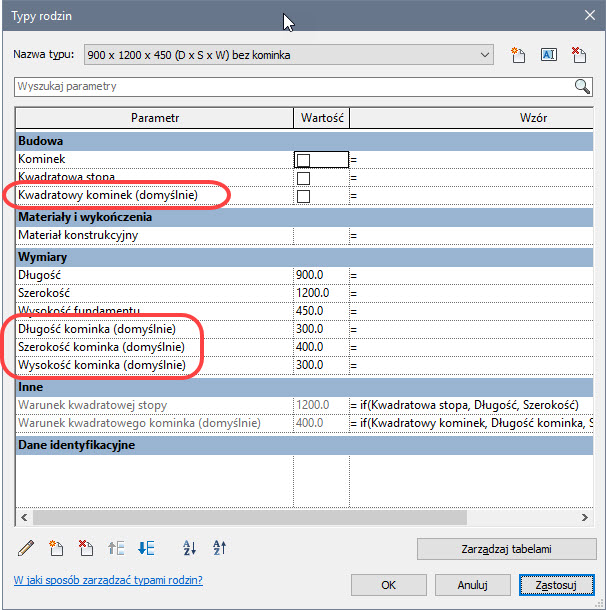The height and width of the screenshot is (610, 606).
Task: Click the Delete Parameter icon at bottom
Action: (x=86, y=547)
